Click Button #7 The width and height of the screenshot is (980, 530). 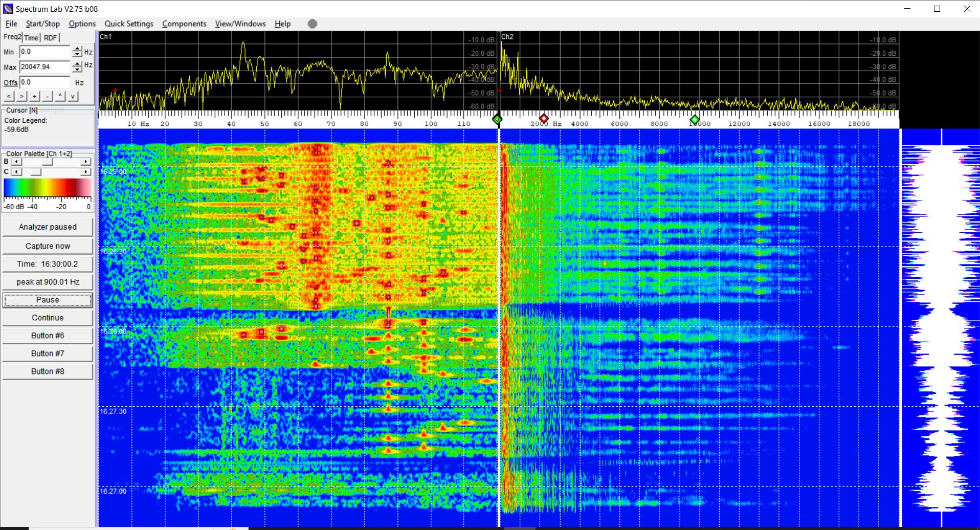click(48, 354)
